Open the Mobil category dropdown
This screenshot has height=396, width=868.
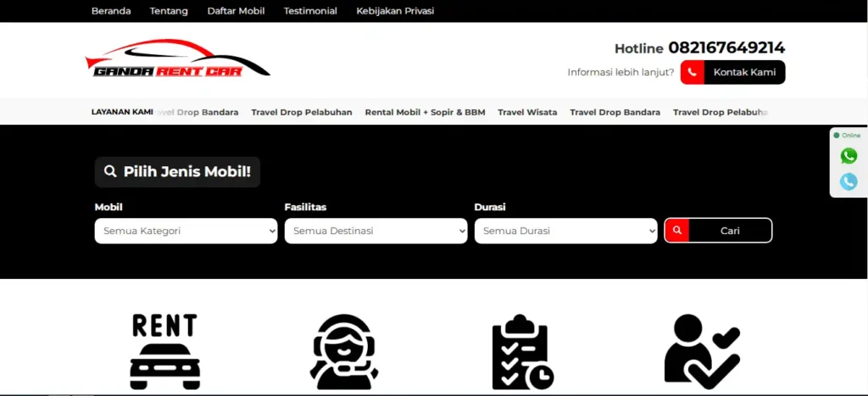click(186, 231)
